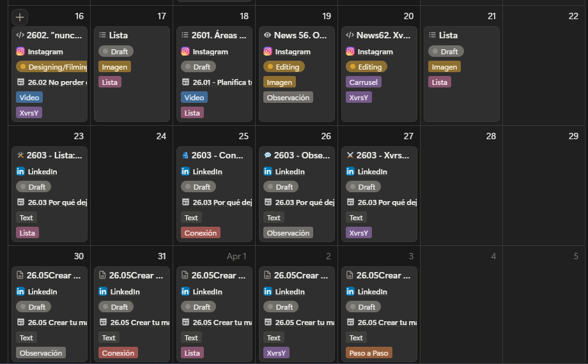Click the tools icon on 2603 - Lista card
Screen dimensions: 588x364
[x=20, y=155]
